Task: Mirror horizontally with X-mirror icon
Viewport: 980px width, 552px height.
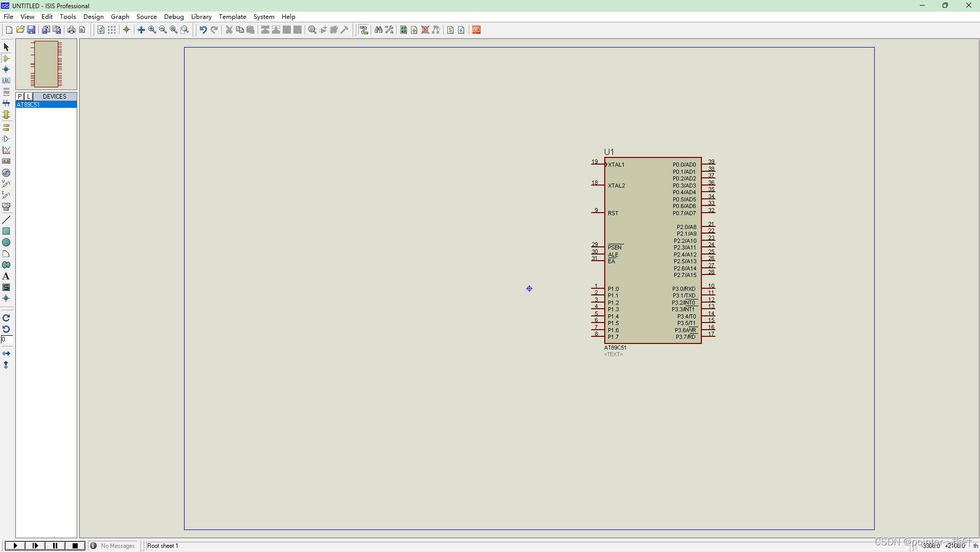Action: coord(6,354)
